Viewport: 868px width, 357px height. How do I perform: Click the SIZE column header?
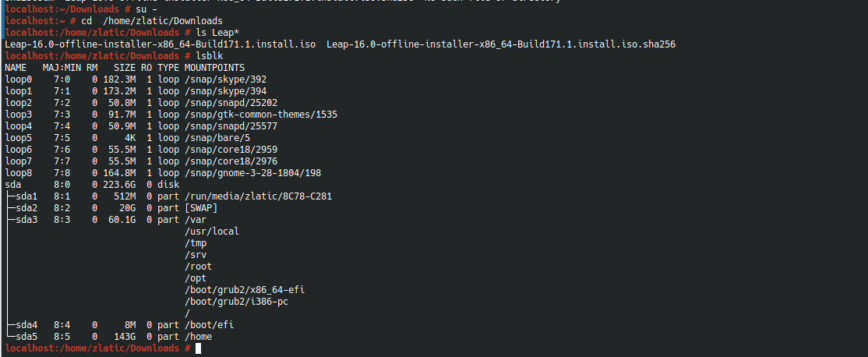(x=125, y=68)
